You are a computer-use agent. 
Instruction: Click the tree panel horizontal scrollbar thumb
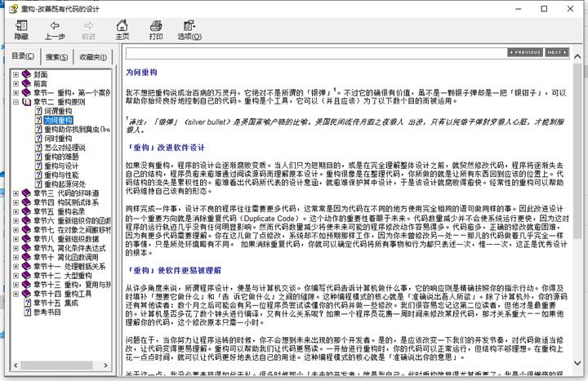click(x=56, y=365)
